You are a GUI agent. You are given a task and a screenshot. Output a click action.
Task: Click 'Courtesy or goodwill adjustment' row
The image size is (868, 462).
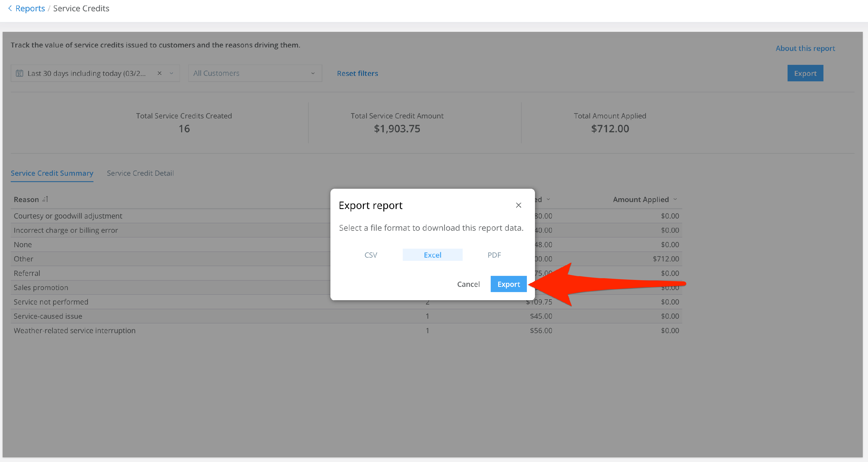(346, 216)
